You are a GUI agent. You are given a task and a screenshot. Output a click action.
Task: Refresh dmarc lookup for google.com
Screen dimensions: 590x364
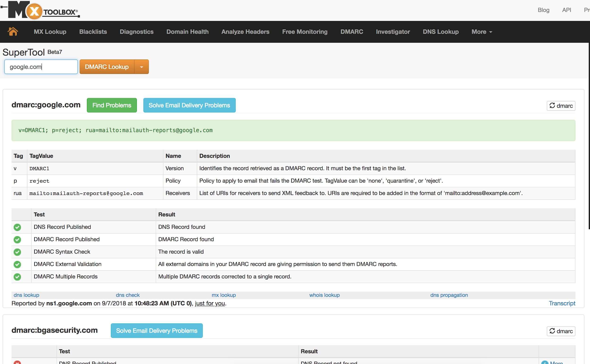point(561,106)
